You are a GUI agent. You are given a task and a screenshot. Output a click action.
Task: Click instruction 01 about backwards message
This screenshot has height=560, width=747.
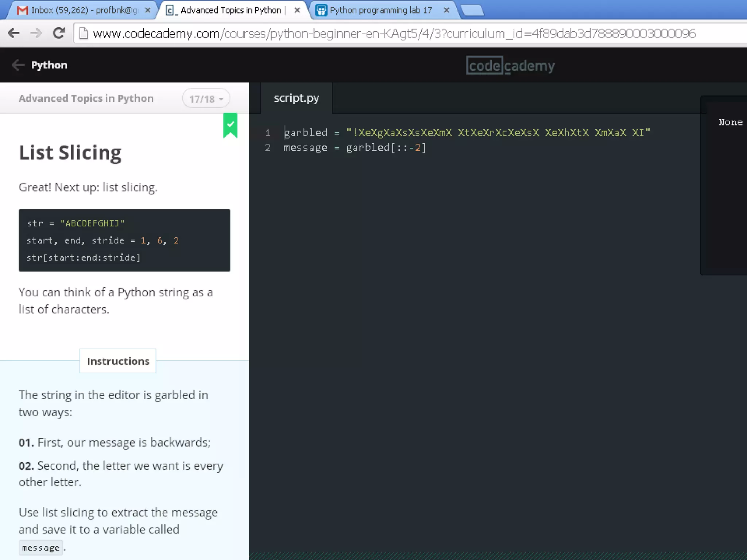point(115,442)
